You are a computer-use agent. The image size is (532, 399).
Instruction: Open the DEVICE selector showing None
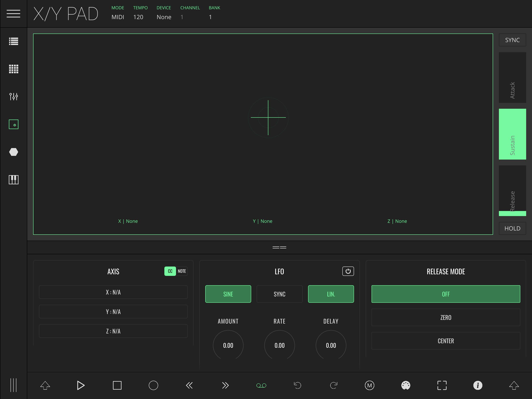click(x=164, y=17)
